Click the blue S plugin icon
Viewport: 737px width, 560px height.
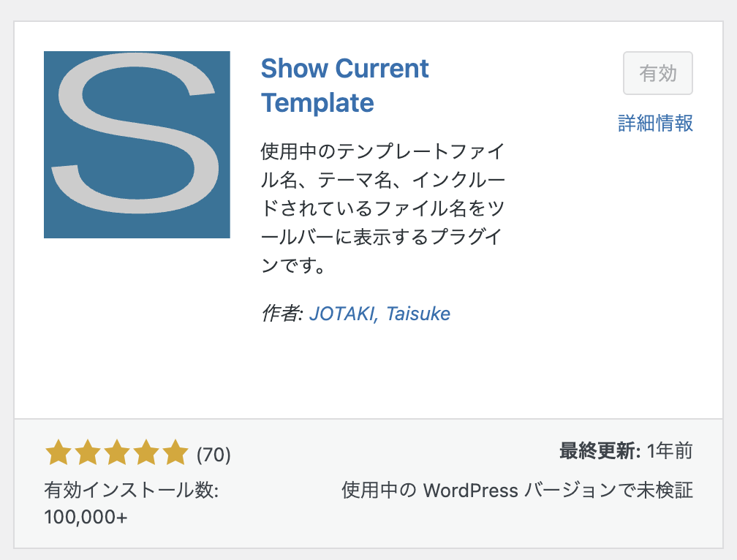pos(137,145)
